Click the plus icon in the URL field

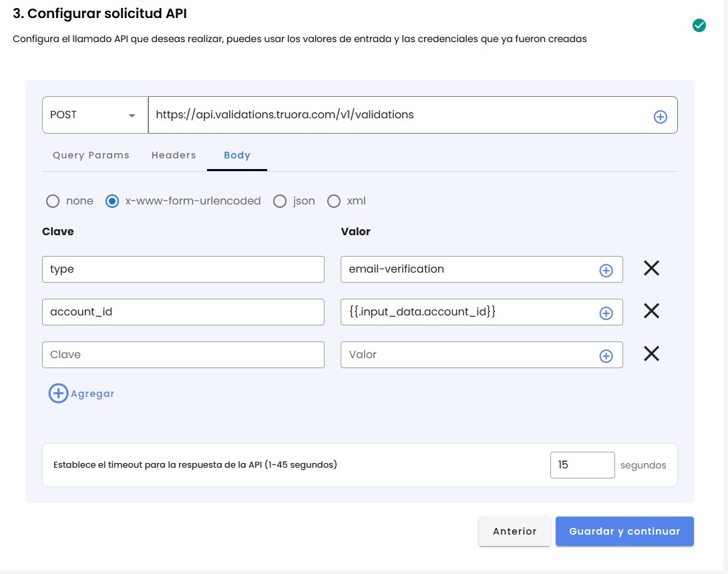tap(660, 117)
